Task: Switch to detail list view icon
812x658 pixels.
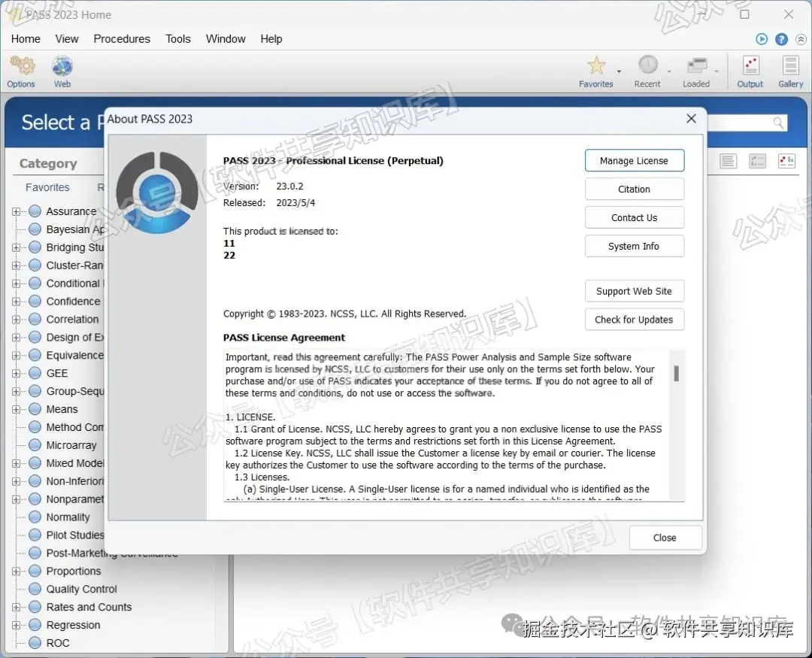Action: (757, 161)
